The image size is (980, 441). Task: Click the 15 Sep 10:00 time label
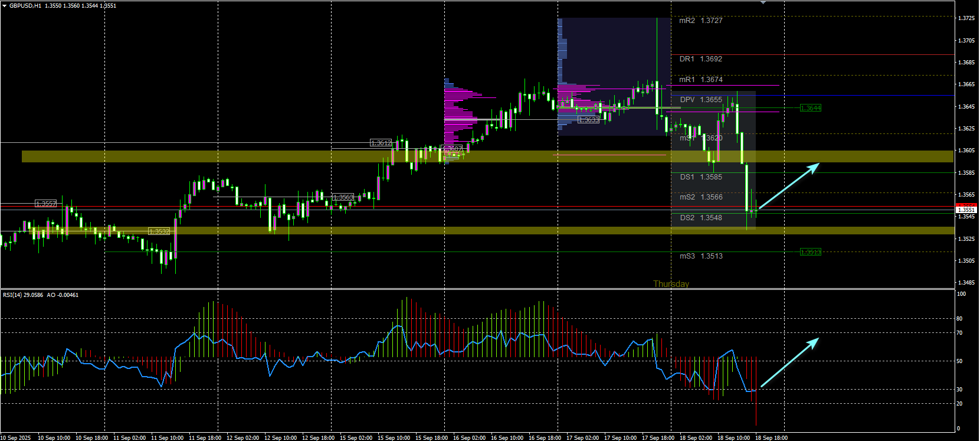394,437
